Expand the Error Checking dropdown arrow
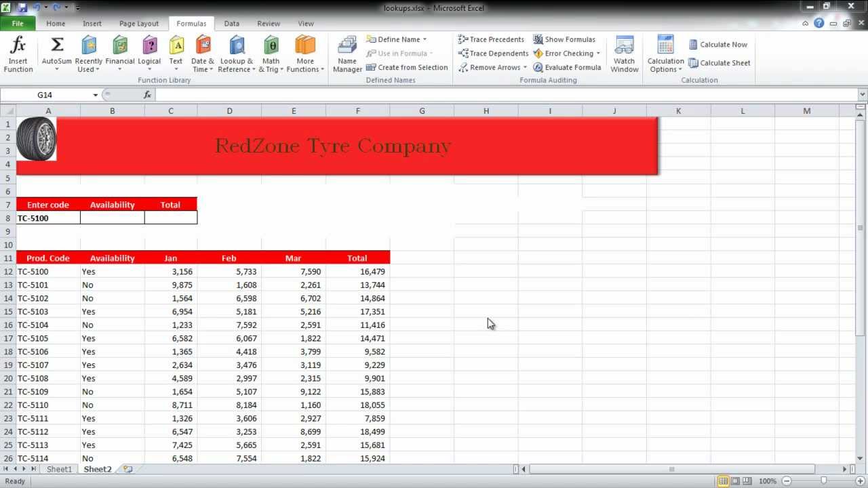 598,54
